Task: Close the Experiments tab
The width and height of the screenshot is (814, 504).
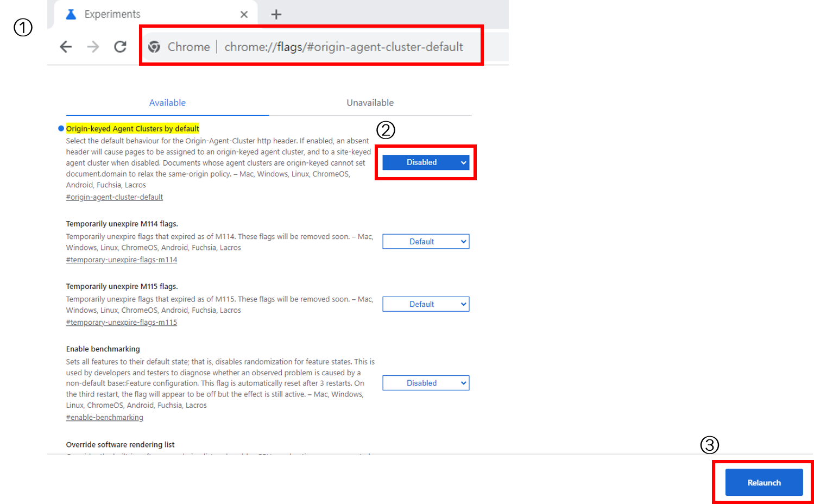Action: point(244,15)
